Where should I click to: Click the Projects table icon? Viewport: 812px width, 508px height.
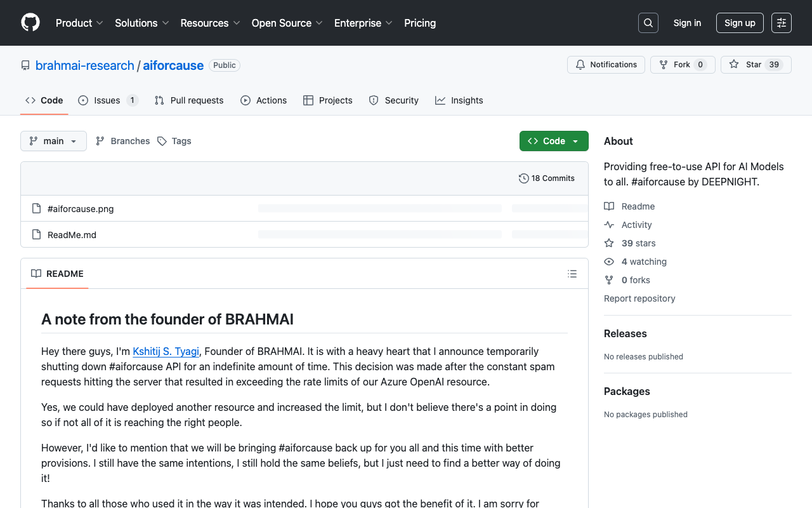click(x=308, y=100)
